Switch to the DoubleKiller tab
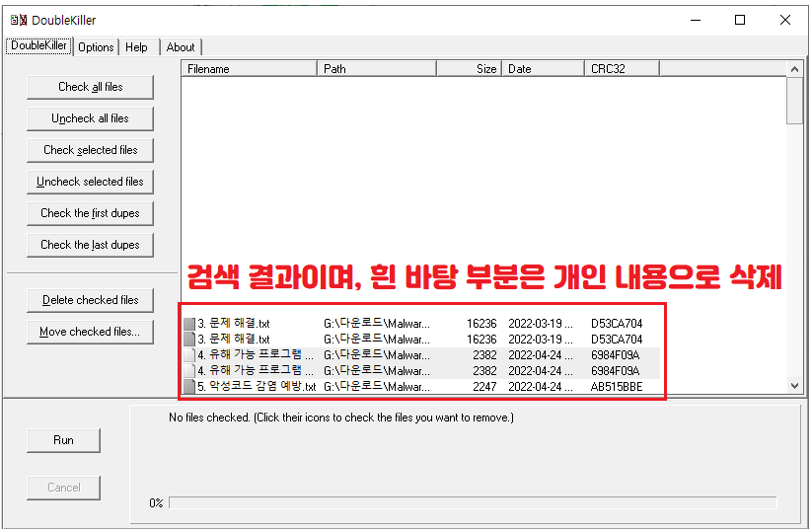This screenshot has width=812, height=532. tap(38, 45)
